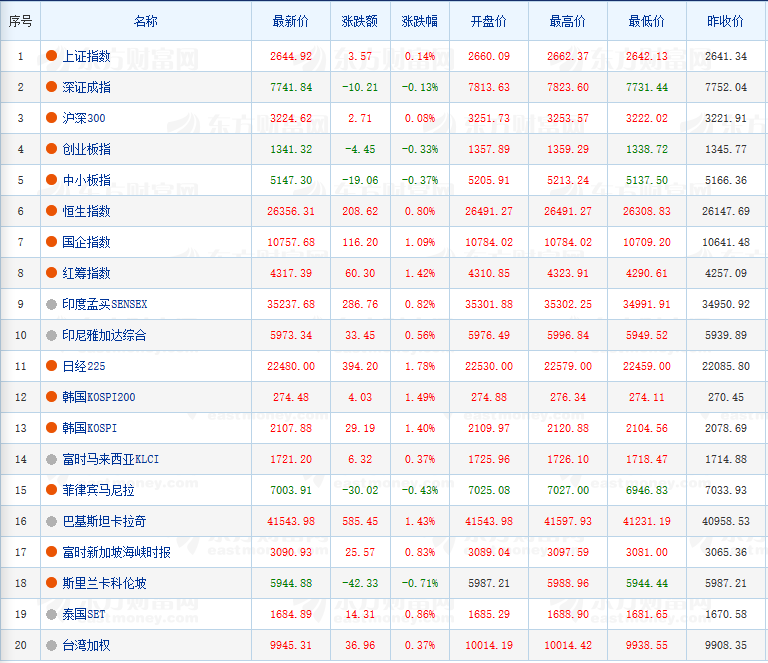Screen dimensions: 768x663
Task: Click the orange dot beside 菲律宾马尼拉
Action: point(51,490)
